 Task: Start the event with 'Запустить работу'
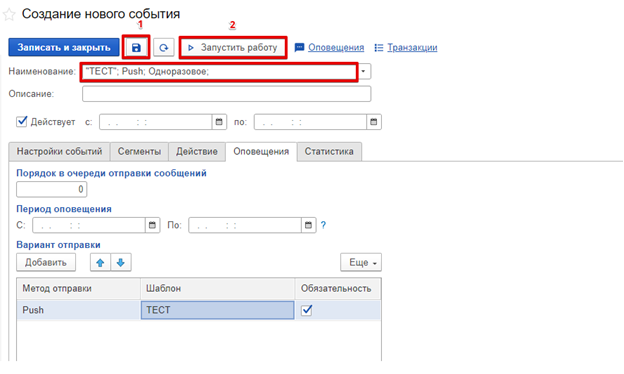233,48
